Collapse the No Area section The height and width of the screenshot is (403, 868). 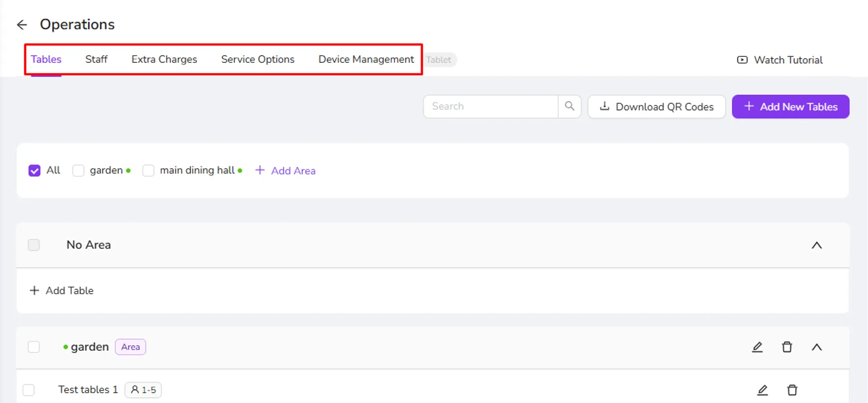(x=816, y=245)
